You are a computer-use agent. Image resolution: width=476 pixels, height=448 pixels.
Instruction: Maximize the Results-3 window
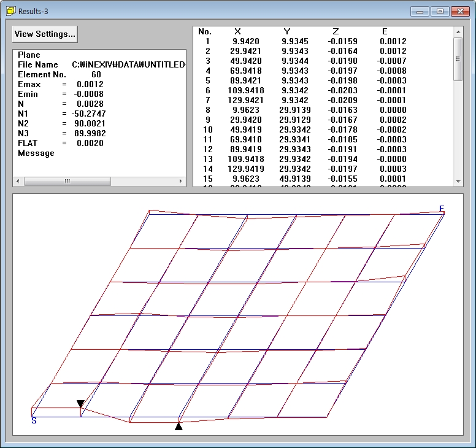click(439, 11)
